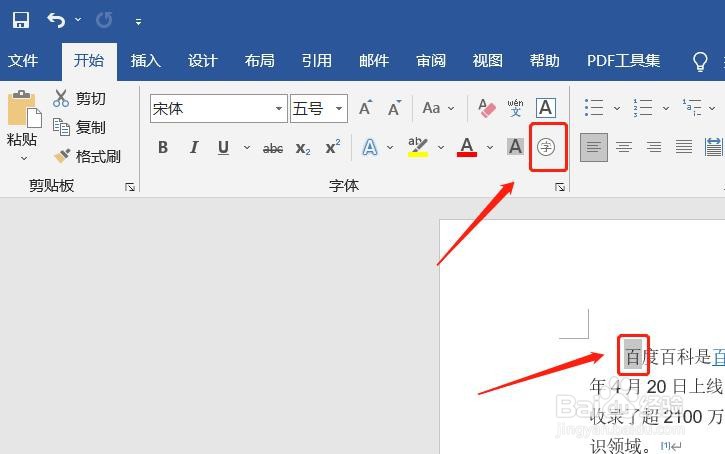Apply numbered list formatting
The image size is (725, 454).
point(643,108)
